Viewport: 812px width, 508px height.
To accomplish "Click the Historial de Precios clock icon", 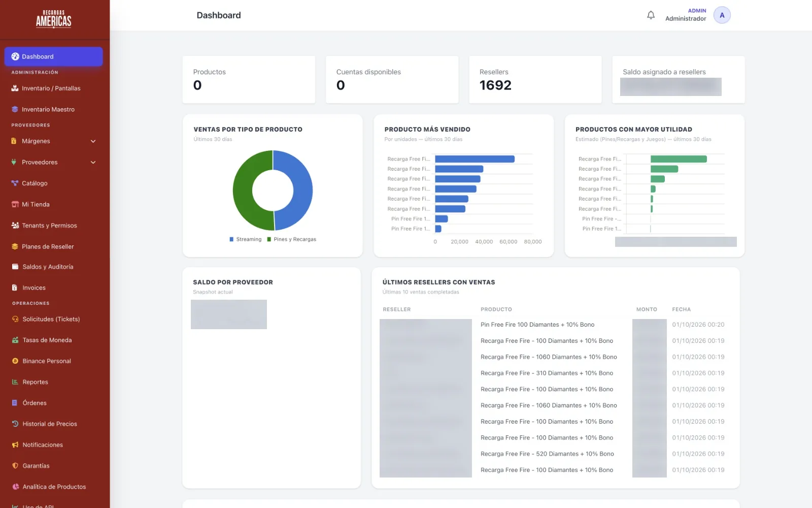I will (x=15, y=424).
